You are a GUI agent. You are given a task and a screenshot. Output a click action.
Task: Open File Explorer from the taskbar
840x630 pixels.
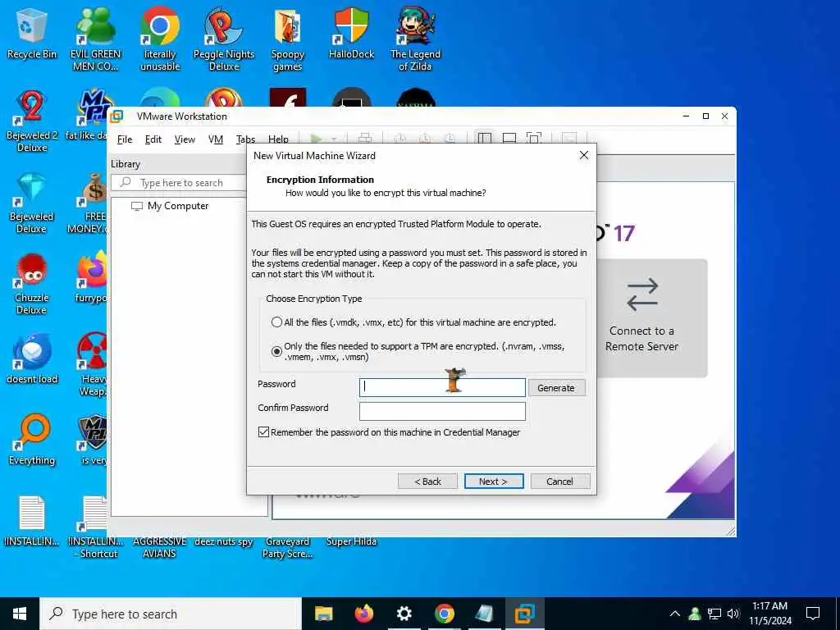(323, 614)
